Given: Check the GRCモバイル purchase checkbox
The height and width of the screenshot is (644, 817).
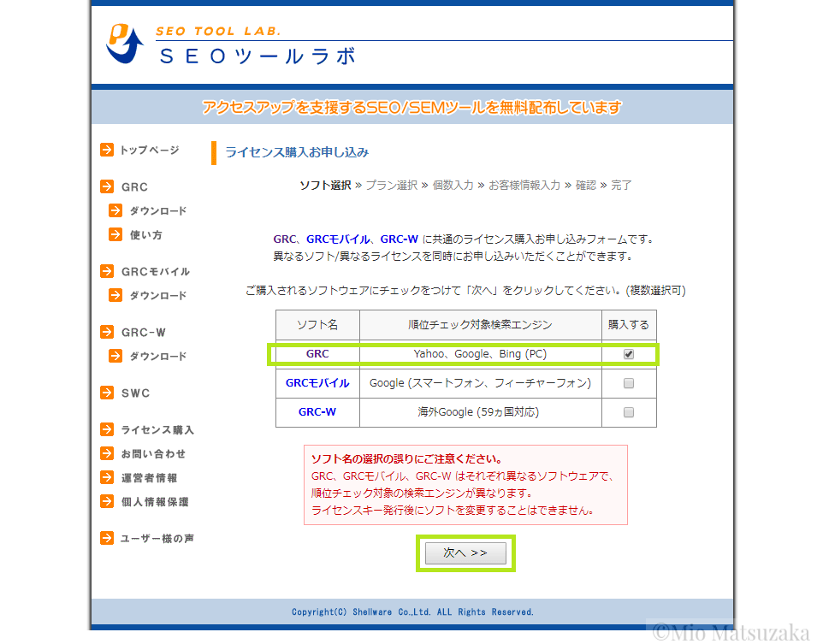Looking at the screenshot, I should coord(629,383).
